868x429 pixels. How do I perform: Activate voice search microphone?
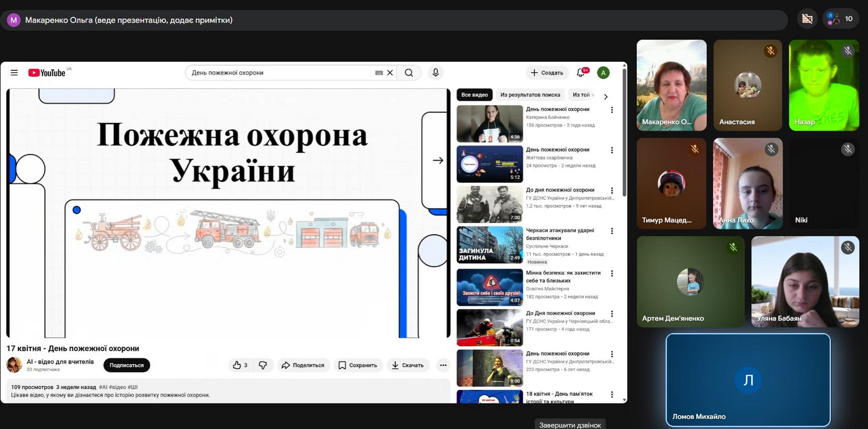point(436,73)
